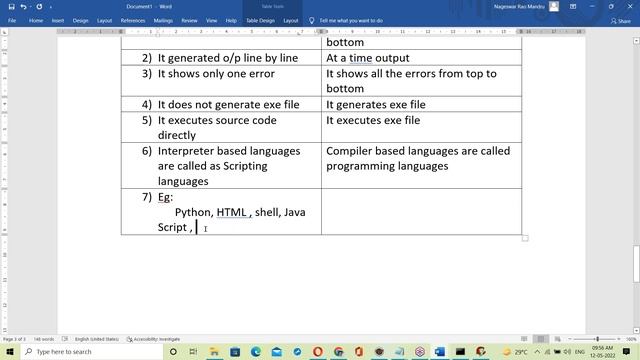This screenshot has width=640, height=360.
Task: Open Microsoft Office app from taskbar
Action: click(x=359, y=351)
